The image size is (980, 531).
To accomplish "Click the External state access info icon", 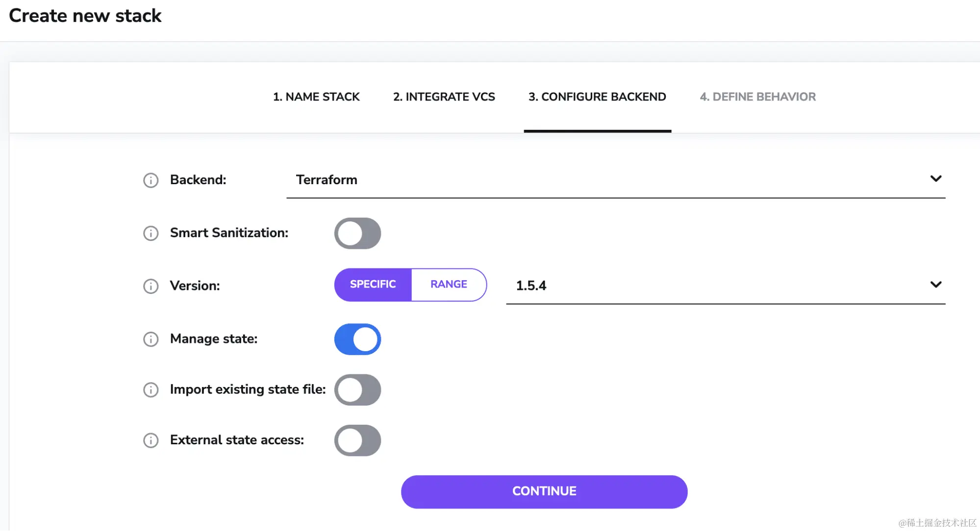I will point(151,440).
